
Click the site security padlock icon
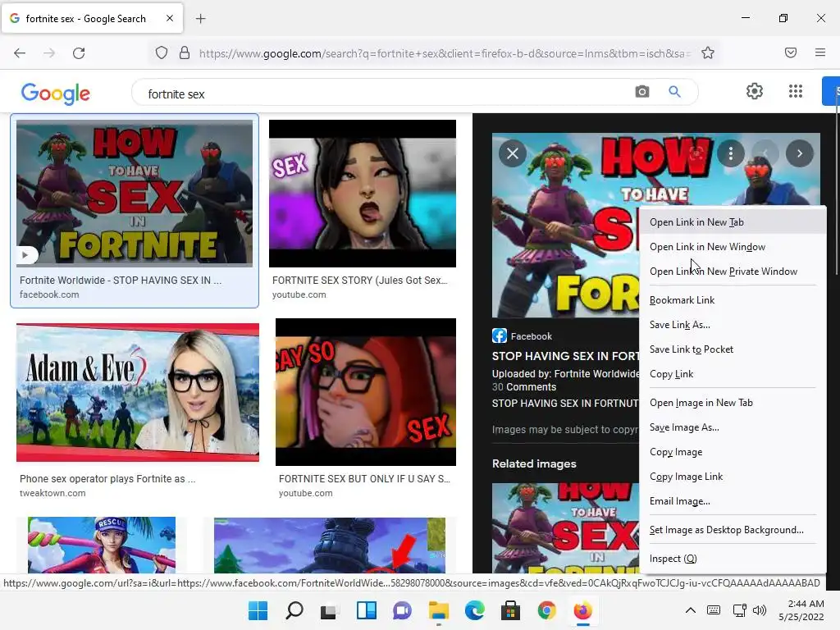tap(185, 53)
